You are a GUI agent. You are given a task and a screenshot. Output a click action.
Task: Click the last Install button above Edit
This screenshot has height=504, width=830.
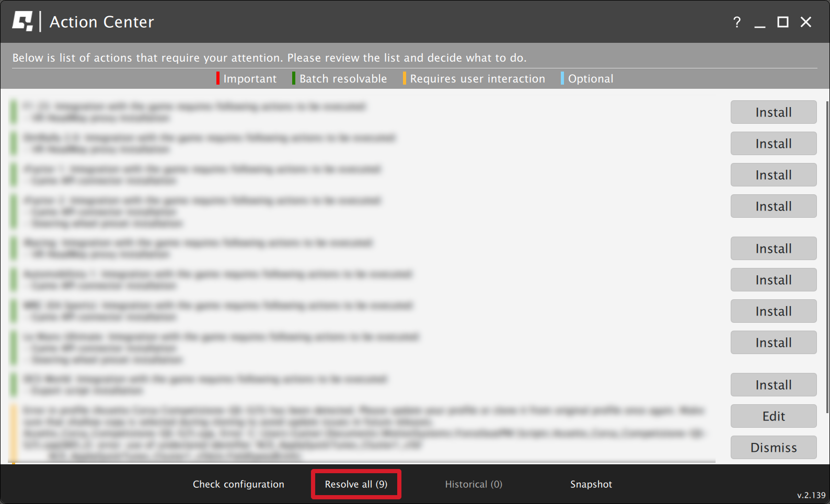(x=773, y=385)
